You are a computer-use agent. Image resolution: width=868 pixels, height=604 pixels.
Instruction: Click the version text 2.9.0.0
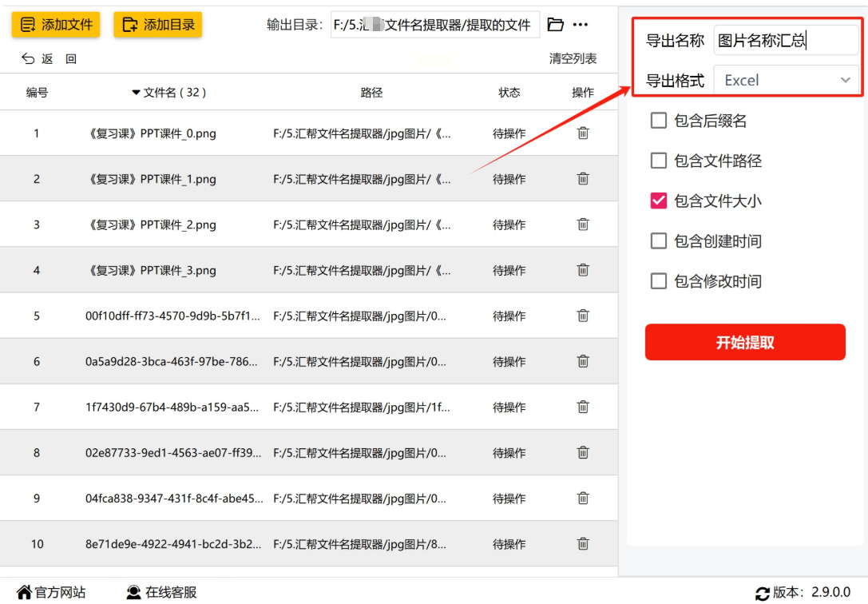830,592
